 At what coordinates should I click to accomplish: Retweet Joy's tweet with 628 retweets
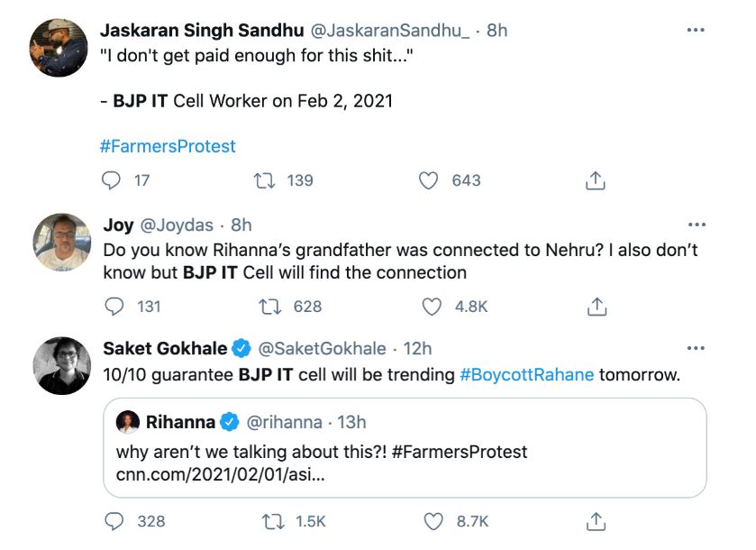click(x=268, y=307)
